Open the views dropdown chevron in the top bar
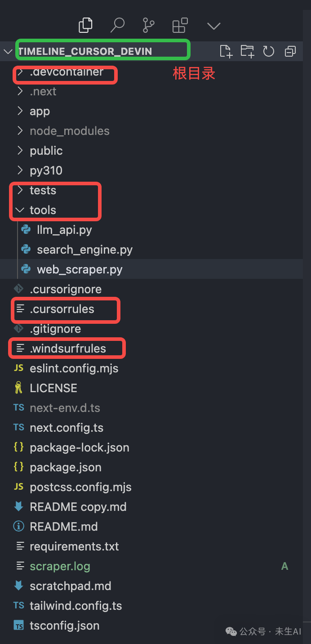311x644 pixels. pyautogui.click(x=213, y=25)
